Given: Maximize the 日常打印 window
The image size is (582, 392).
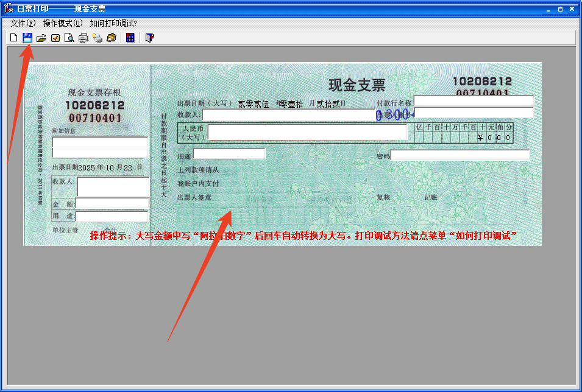Looking at the screenshot, I should click(x=560, y=9).
